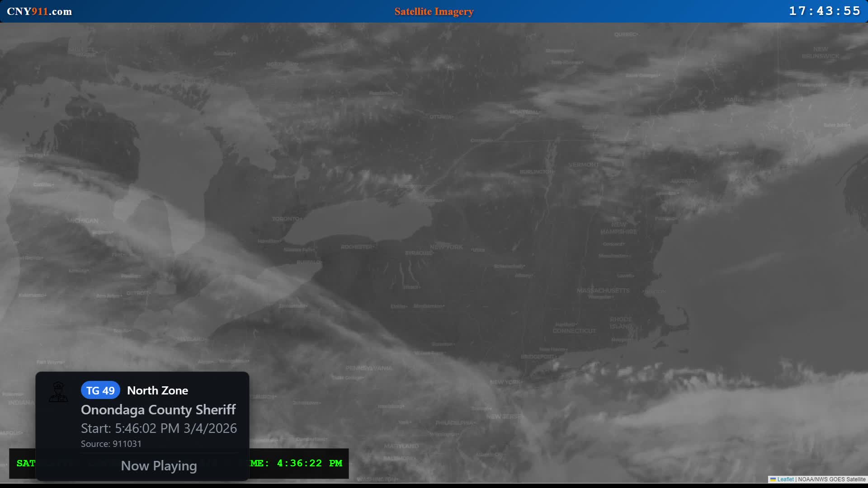868x488 pixels.
Task: Click the 17:43:55 clock display
Action: tap(824, 11)
